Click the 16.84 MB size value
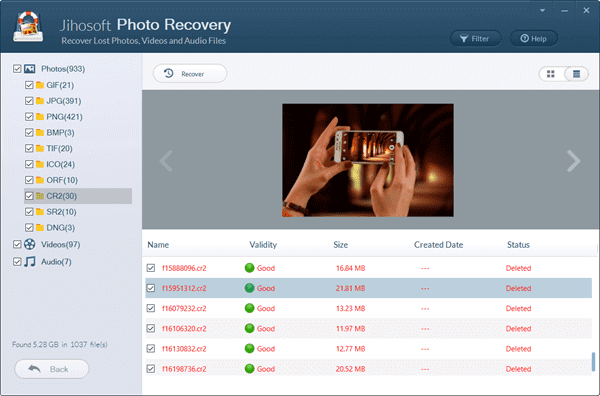Viewport: 600px width, 396px height. click(x=350, y=268)
